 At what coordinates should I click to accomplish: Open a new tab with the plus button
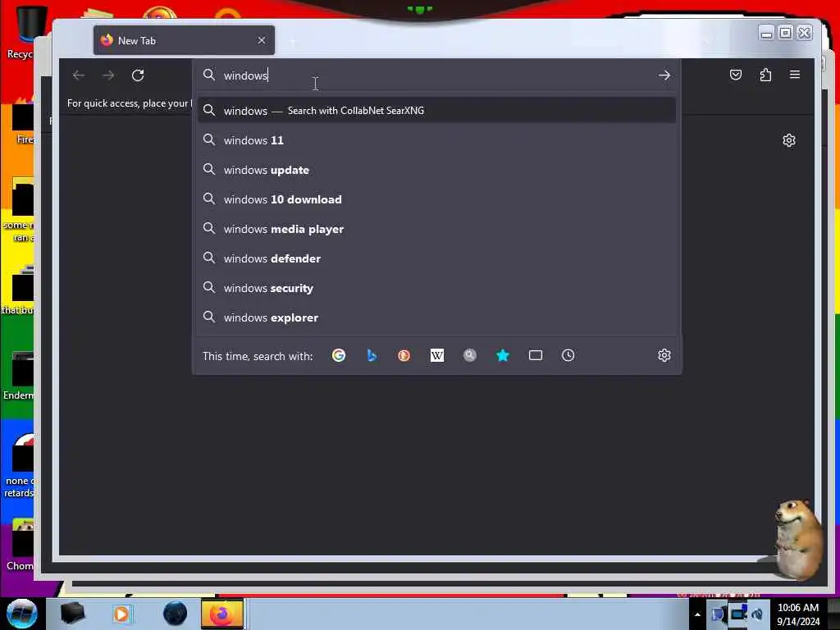pos(292,41)
